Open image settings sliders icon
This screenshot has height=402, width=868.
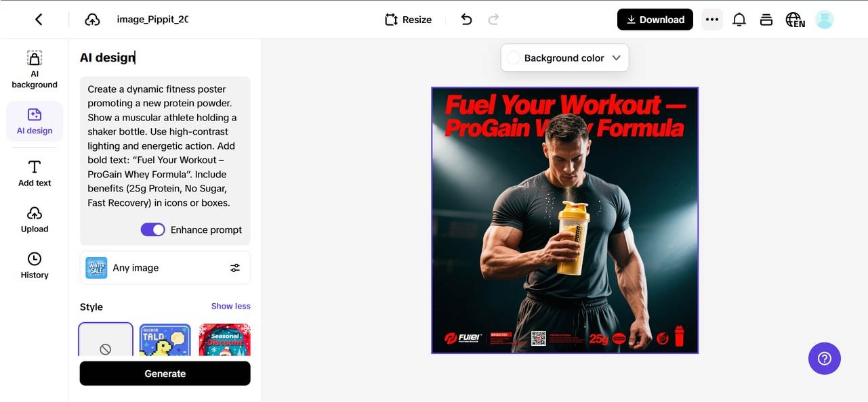pos(235,268)
